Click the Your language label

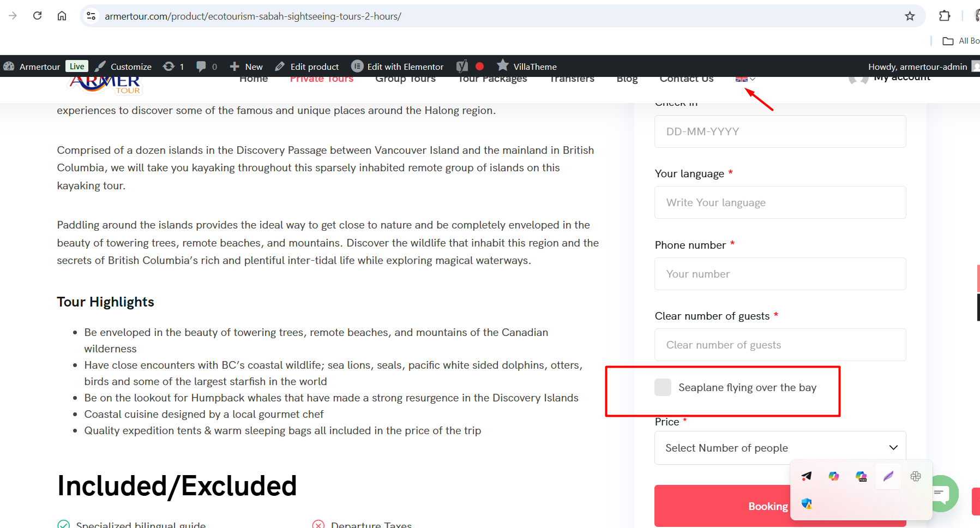(x=689, y=173)
